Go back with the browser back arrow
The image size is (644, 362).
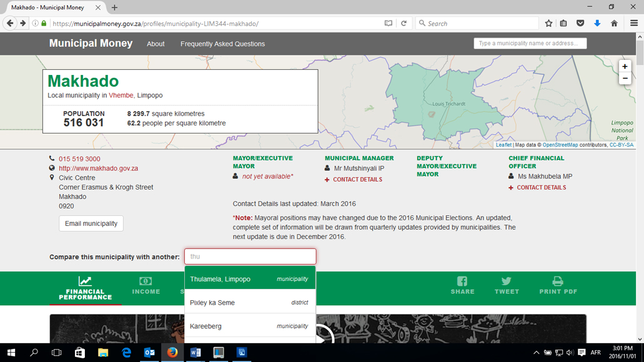pyautogui.click(x=10, y=23)
